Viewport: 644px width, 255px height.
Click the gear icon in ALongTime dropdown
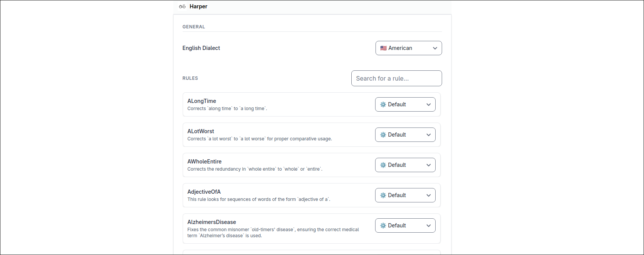tap(383, 104)
